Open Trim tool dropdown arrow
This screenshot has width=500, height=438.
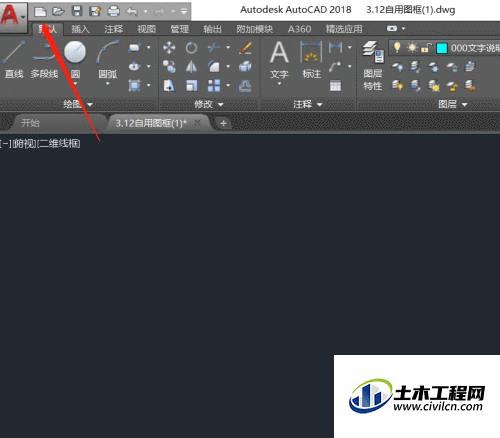coord(228,48)
